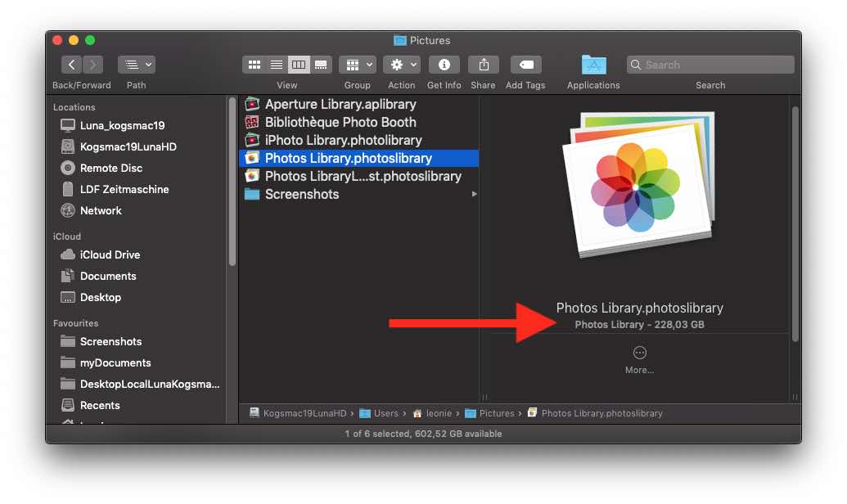The image size is (847, 504).
Task: Click the Get Info button
Action: (x=444, y=65)
